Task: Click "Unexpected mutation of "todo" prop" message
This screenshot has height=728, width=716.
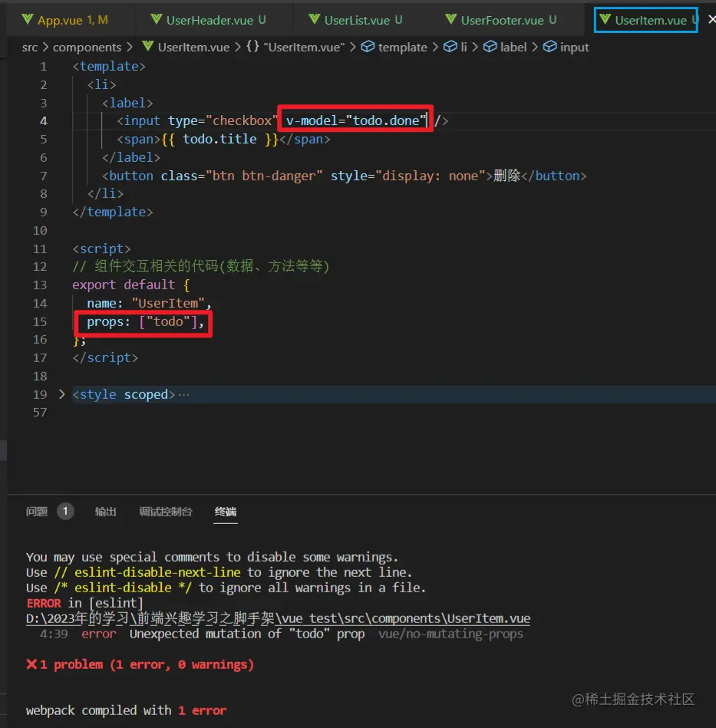Action: (x=247, y=634)
